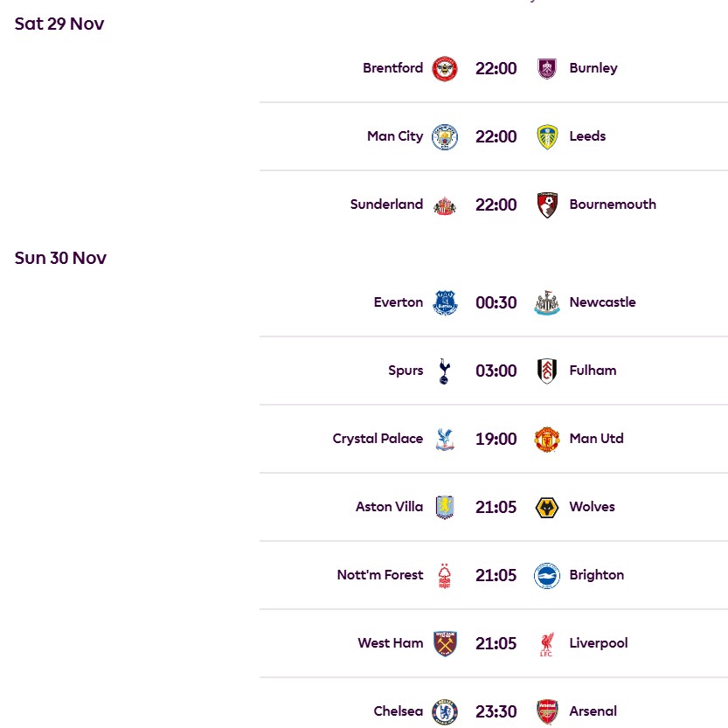Click the 23:30 Chelsea kick-off time

(496, 711)
